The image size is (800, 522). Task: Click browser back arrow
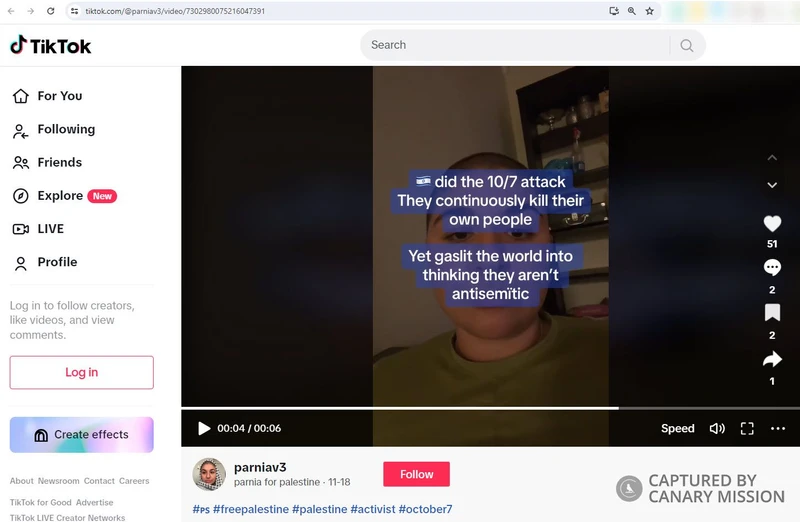[11, 11]
